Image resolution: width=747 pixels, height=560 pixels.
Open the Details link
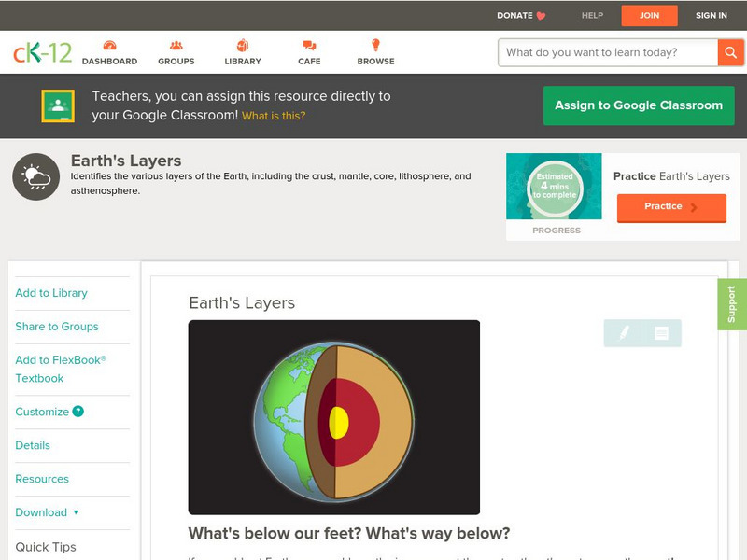tap(33, 445)
